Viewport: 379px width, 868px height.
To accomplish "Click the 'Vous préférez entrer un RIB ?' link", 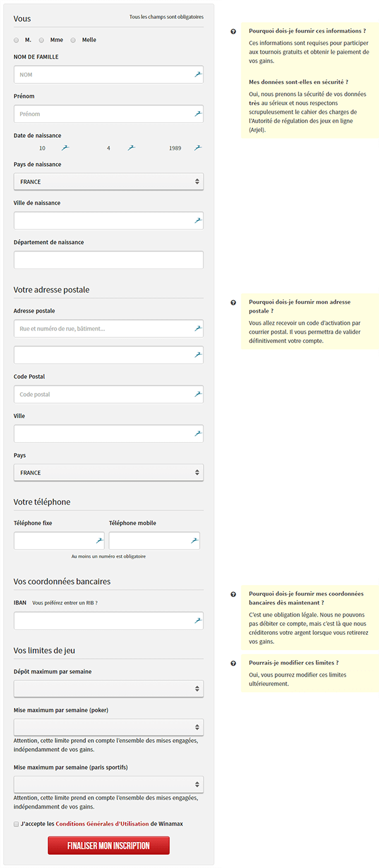I will coord(65,603).
